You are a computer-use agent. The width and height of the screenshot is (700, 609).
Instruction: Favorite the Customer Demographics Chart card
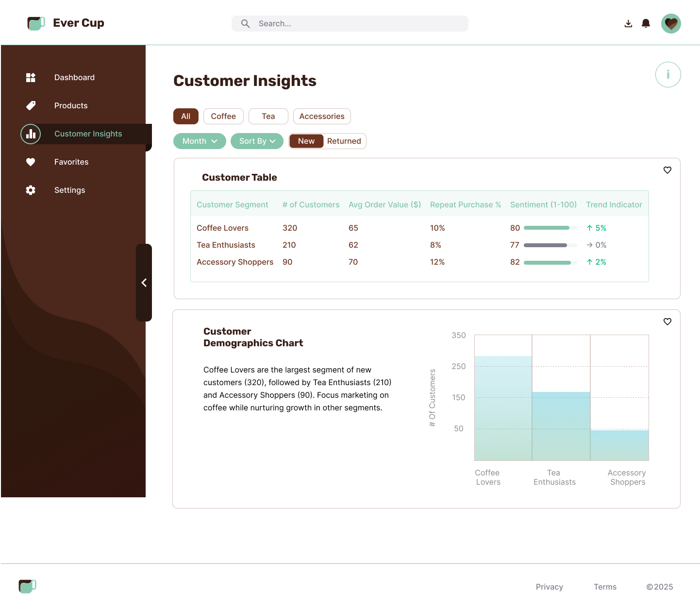pyautogui.click(x=667, y=321)
